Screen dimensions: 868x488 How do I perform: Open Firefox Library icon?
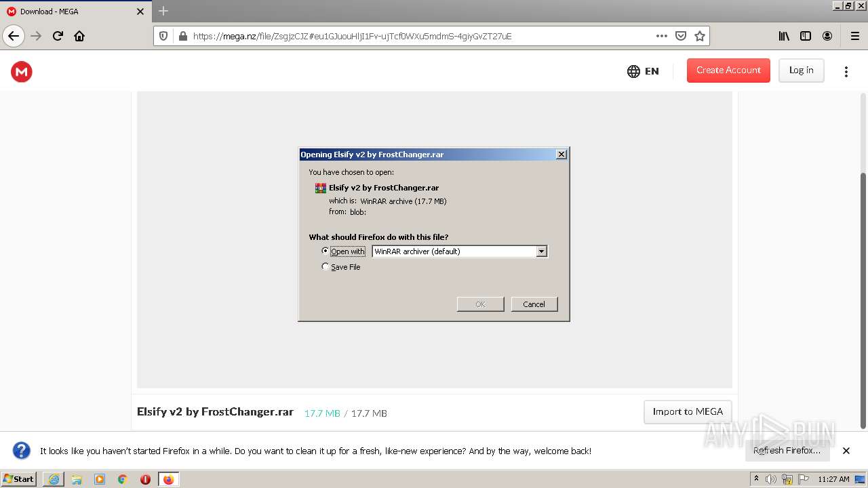[x=784, y=36]
